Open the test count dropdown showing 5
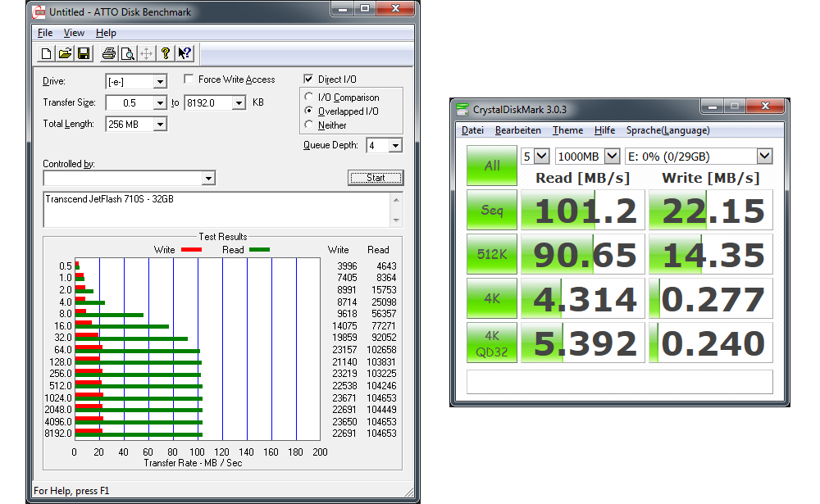This screenshot has height=504, width=820. [x=542, y=156]
